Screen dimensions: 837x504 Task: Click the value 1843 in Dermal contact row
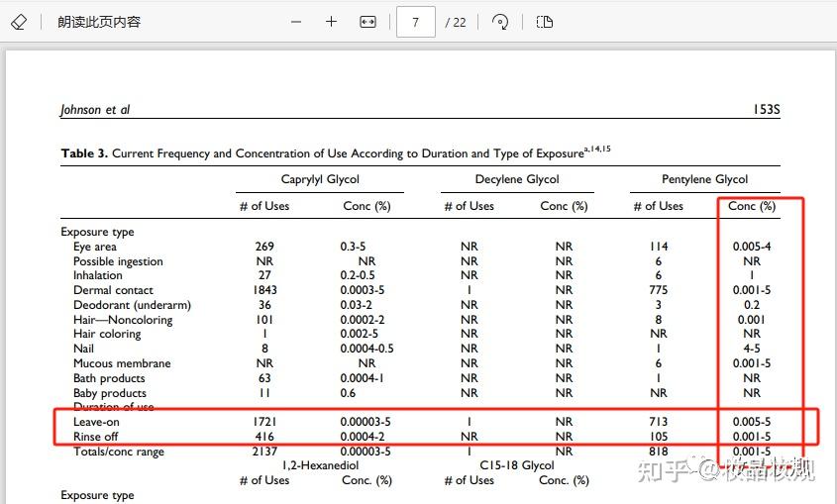264,290
